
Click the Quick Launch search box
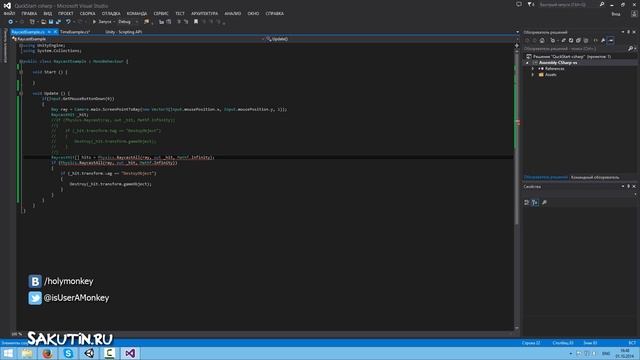tap(571, 4)
